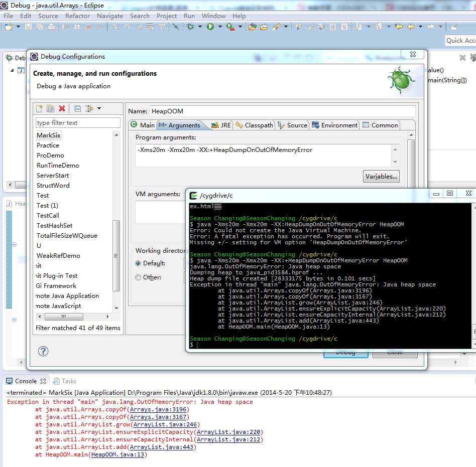Open the Window menu
This screenshot has width=476, height=467.
click(213, 16)
